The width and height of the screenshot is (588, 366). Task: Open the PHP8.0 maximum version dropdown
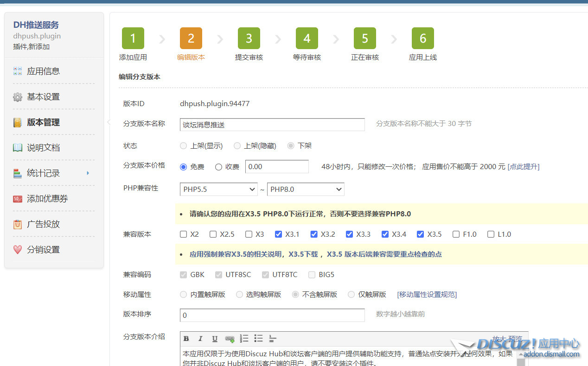pos(306,189)
